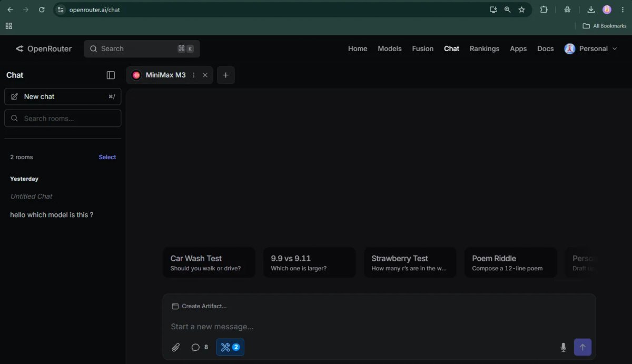This screenshot has height=364, width=632.
Task: Open Chrome three-dot menu
Action: pos(623,9)
